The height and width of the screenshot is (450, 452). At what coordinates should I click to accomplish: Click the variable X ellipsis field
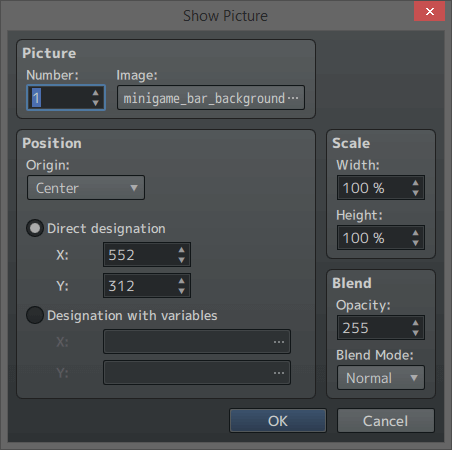coord(197,342)
